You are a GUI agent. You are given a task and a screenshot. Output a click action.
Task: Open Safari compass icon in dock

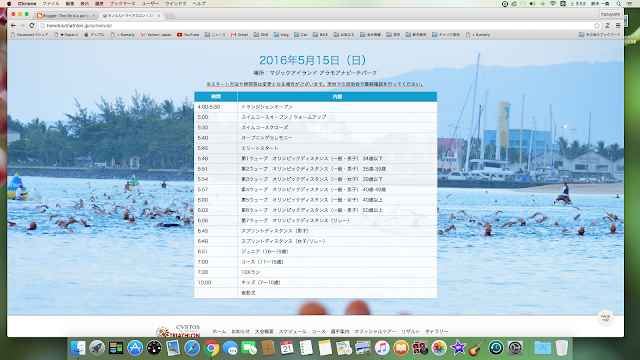click(x=192, y=348)
